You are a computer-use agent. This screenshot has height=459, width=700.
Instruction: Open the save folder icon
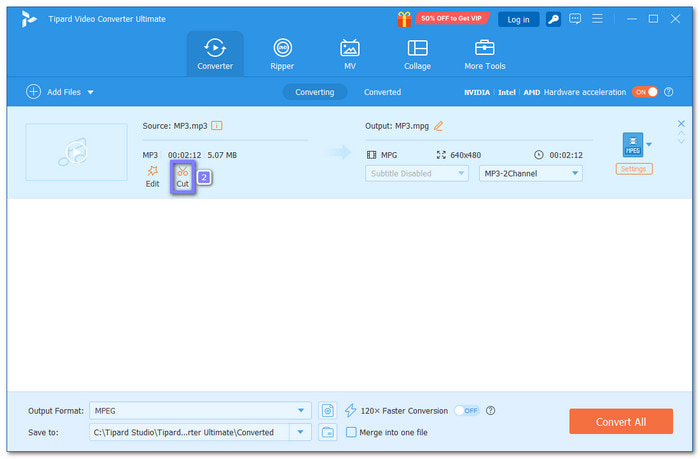(328, 432)
